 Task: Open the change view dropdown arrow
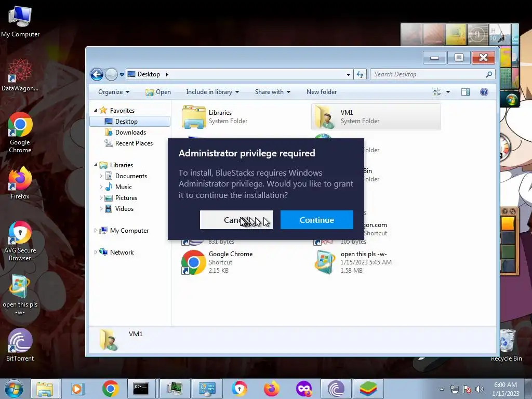pos(448,92)
